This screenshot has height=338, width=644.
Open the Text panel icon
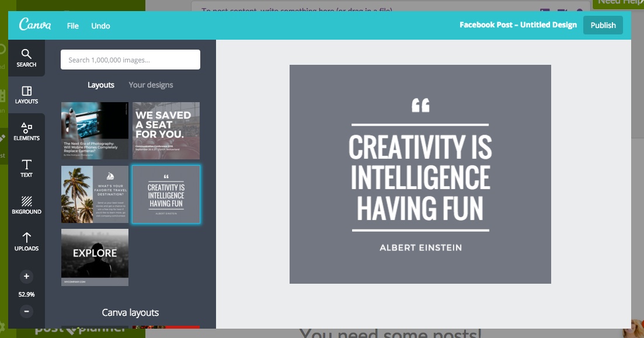point(26,168)
